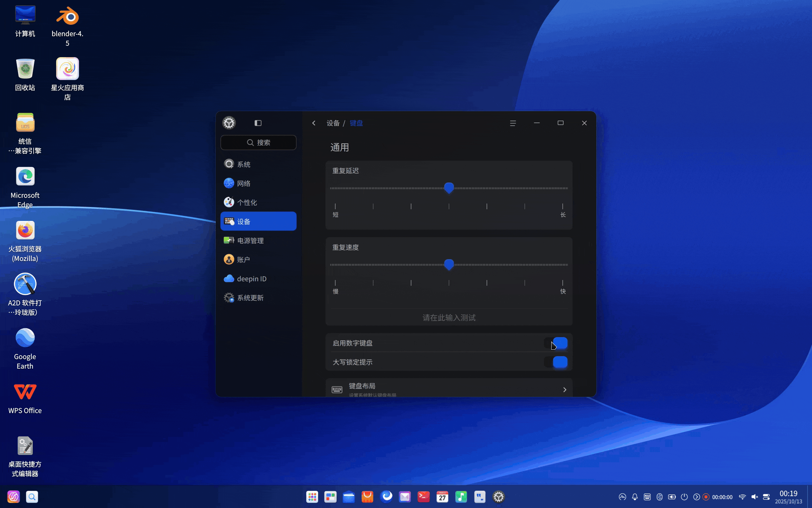Open the deepin ID settings page

tap(259, 278)
